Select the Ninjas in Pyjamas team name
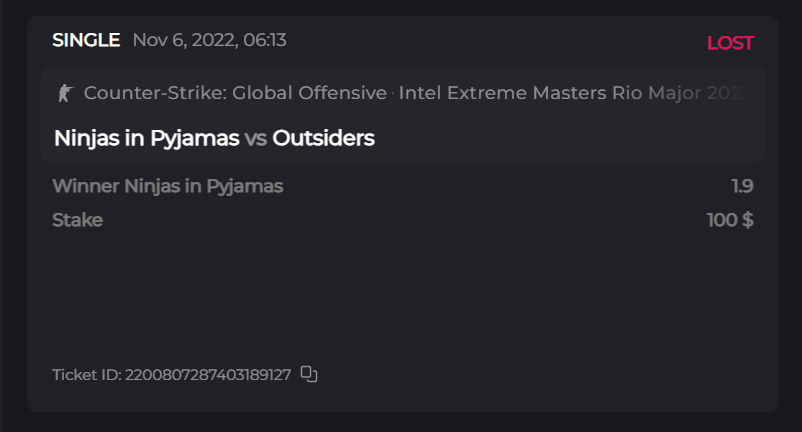 coord(146,138)
